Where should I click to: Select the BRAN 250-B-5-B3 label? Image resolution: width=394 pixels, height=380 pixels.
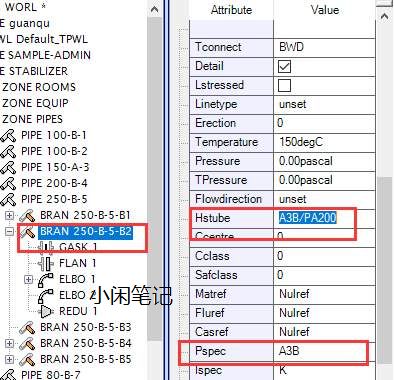tap(86, 327)
